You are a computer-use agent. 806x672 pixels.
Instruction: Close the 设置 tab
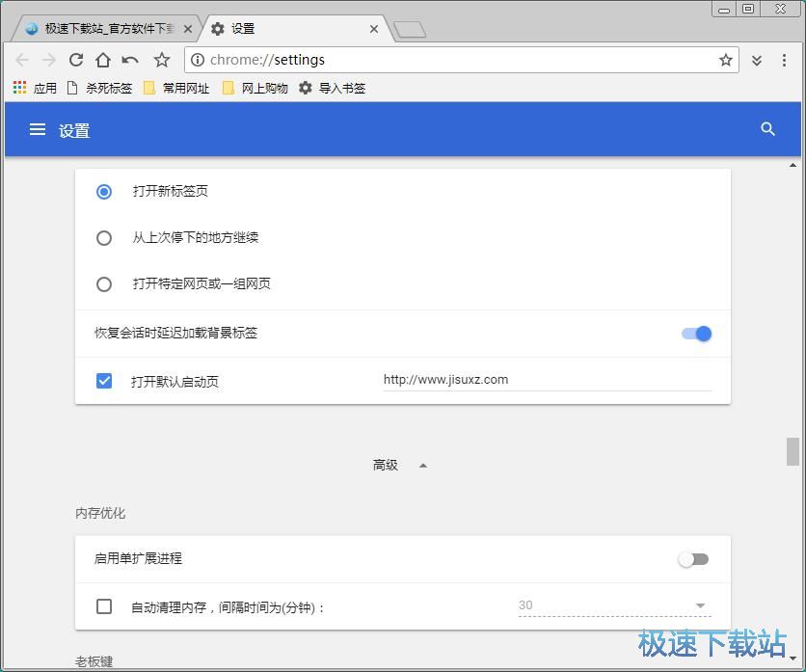click(374, 29)
